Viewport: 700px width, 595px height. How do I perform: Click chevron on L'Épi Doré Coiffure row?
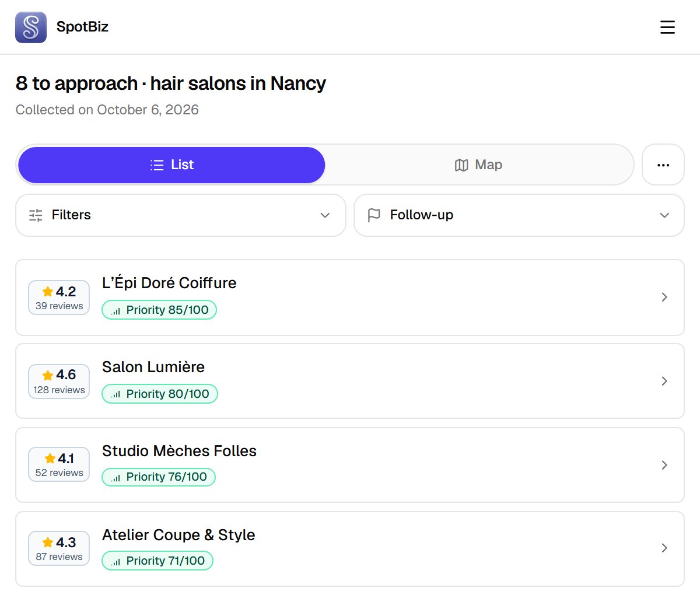click(x=664, y=297)
